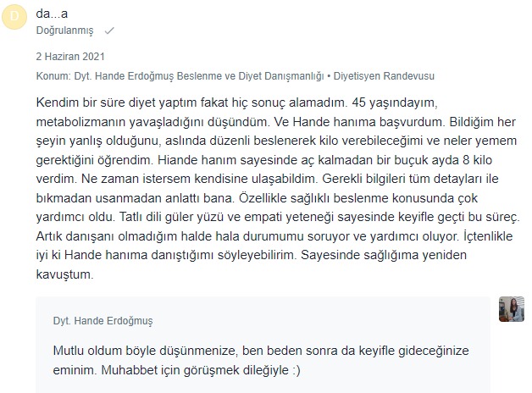Image resolution: width=532 pixels, height=393 pixels.
Task: Click the bullet separator before "Diyetisyen Randevusu"
Action: (329, 76)
